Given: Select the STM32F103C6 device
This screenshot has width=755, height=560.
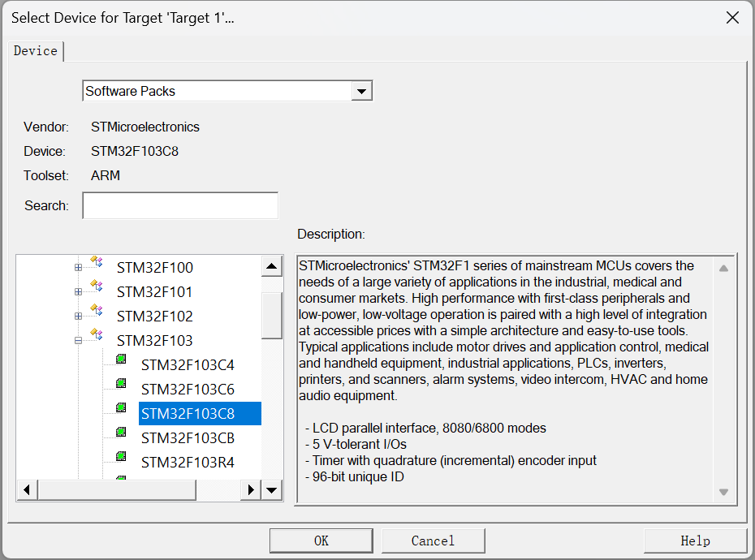Looking at the screenshot, I should (188, 389).
